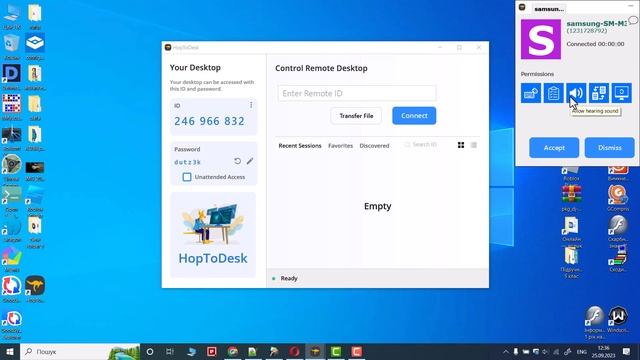Toggle file transfer permission icon
Viewport: 640px width, 360px height.
point(599,93)
